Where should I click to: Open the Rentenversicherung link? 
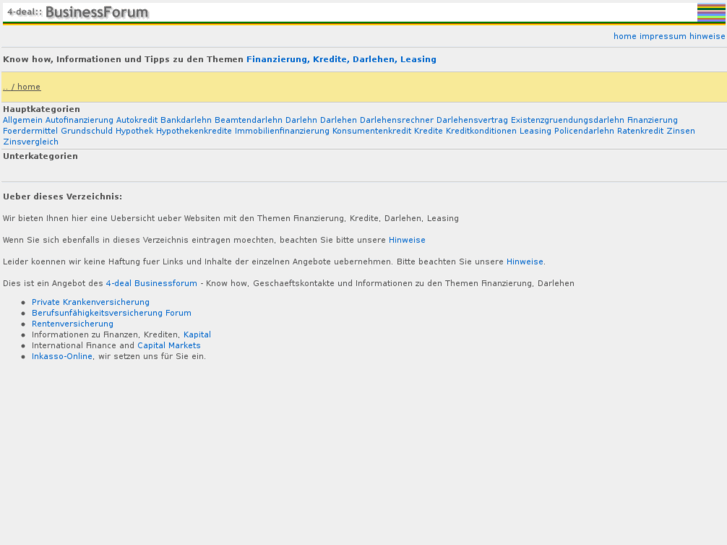click(x=72, y=324)
